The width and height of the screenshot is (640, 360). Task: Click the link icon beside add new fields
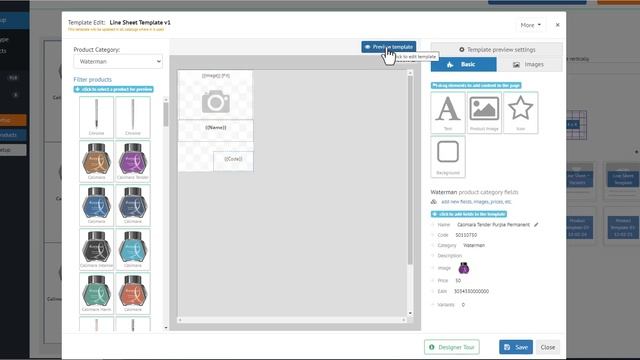[x=434, y=202]
